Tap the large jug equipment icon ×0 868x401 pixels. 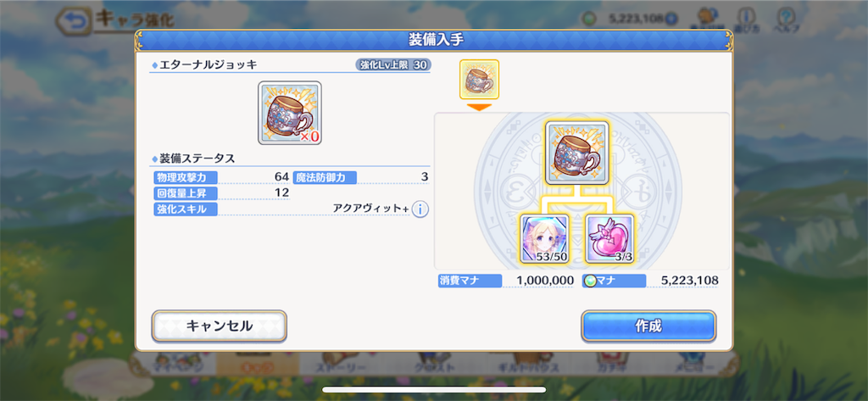click(290, 113)
